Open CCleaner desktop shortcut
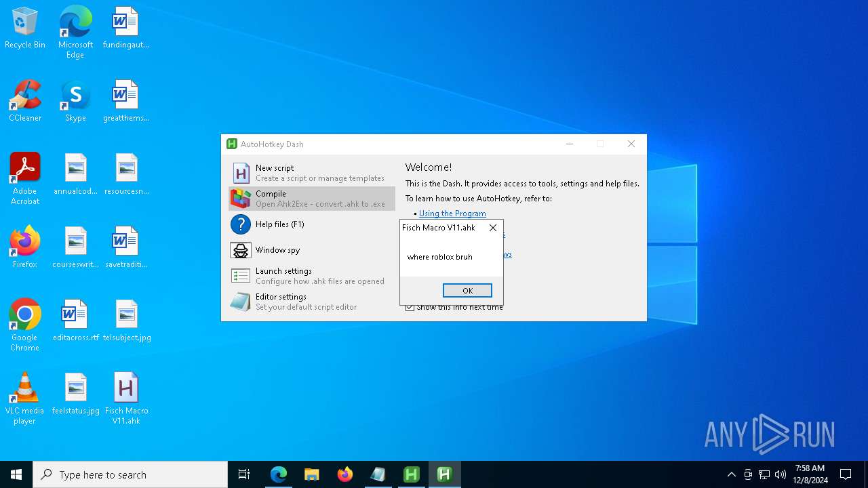 (25, 102)
